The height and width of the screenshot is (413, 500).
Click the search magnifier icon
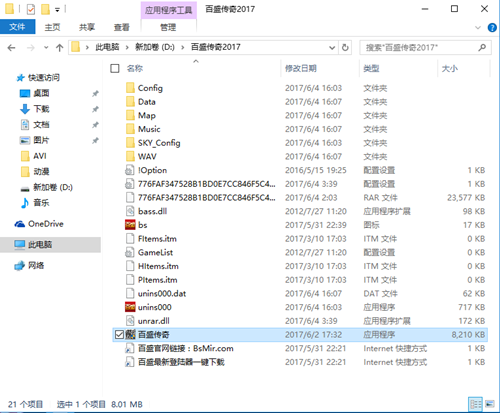click(x=482, y=48)
